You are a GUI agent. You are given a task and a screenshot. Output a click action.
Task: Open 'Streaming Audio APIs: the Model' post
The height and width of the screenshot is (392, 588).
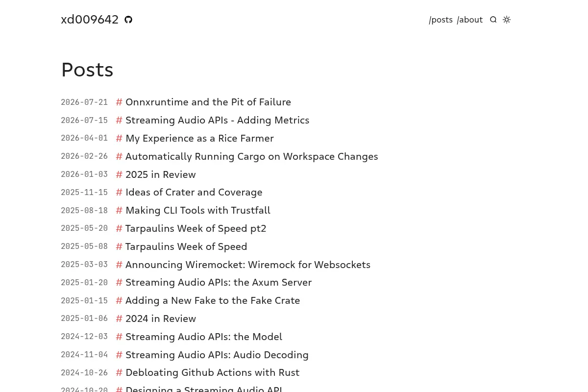[204, 337]
